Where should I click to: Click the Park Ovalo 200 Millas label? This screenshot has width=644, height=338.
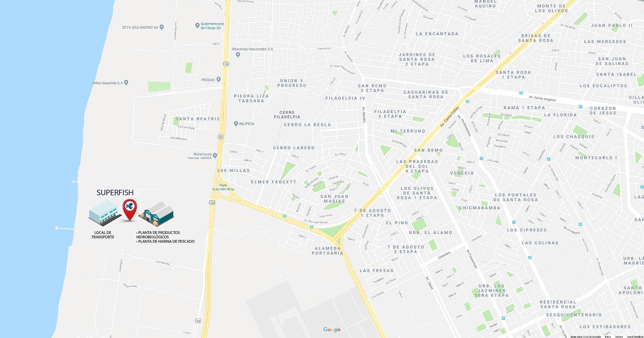tap(223, 187)
